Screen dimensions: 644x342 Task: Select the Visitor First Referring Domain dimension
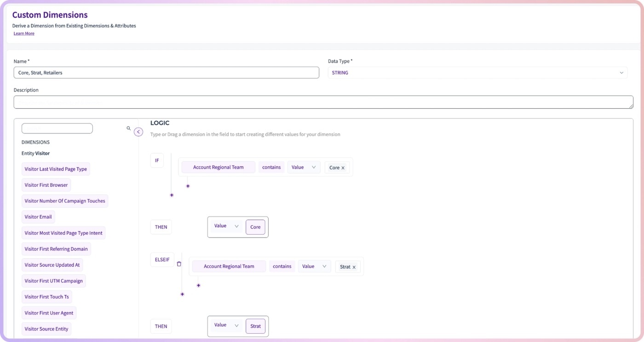pyautogui.click(x=56, y=249)
